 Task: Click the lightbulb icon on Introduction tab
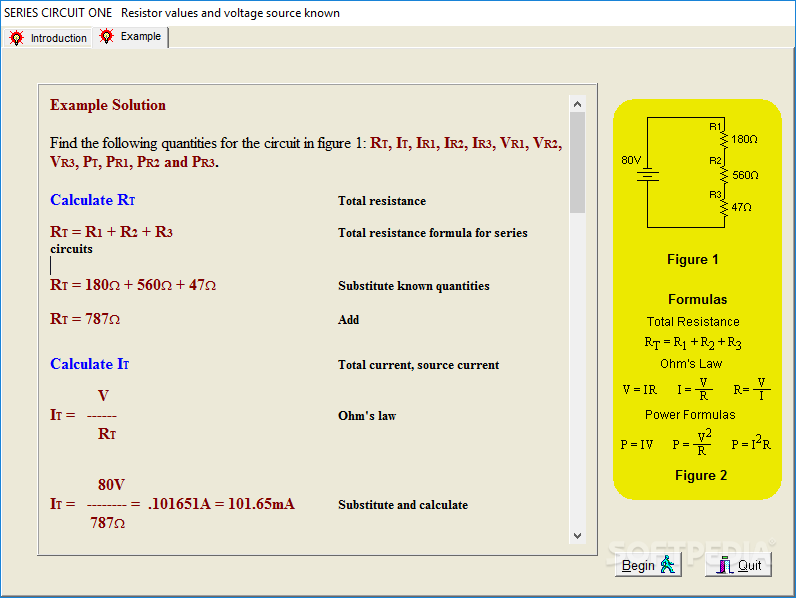coord(17,38)
